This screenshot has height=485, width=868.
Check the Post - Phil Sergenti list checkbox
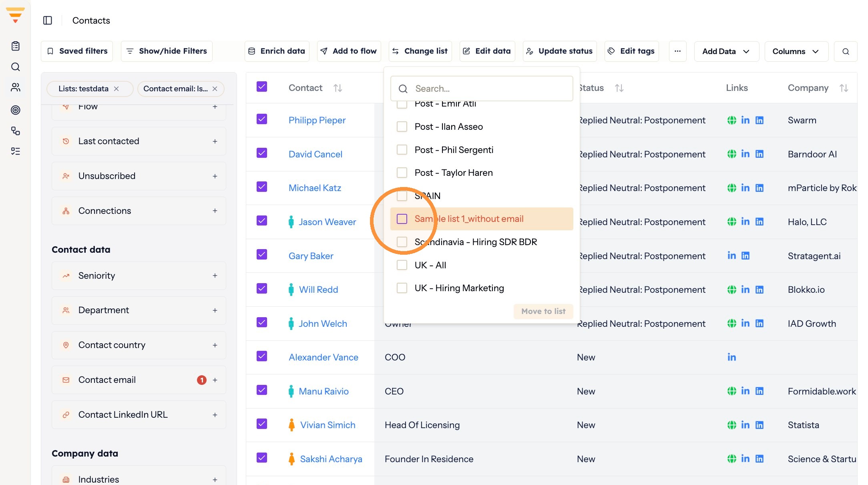tap(402, 150)
